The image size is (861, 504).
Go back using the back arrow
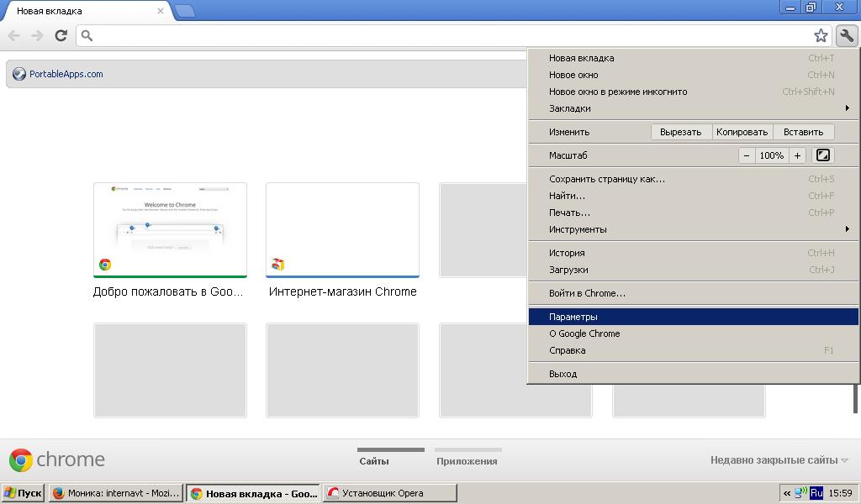pos(13,35)
